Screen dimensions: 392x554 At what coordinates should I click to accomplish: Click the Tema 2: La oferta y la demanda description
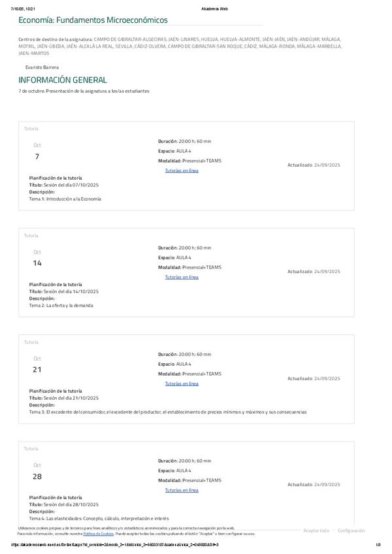(x=61, y=305)
